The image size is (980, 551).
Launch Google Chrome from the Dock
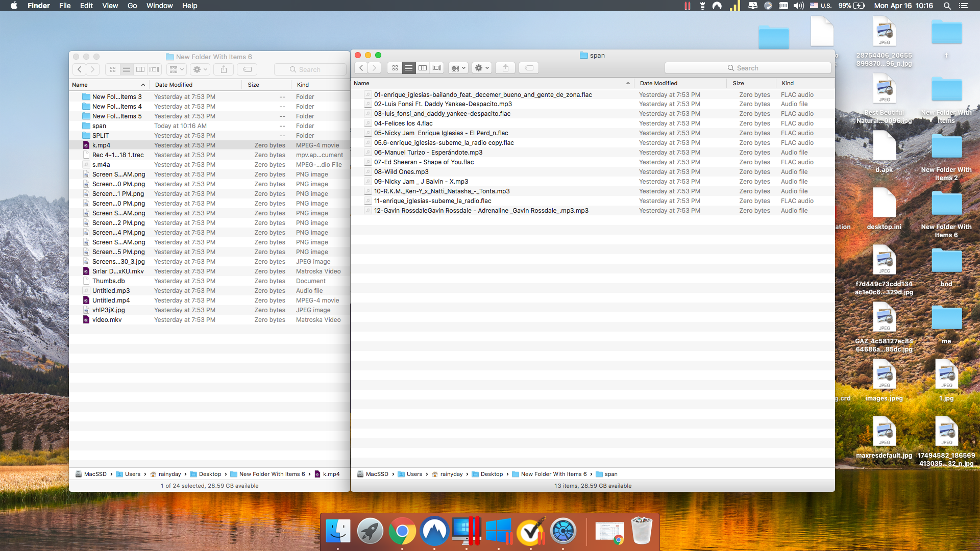[402, 532]
